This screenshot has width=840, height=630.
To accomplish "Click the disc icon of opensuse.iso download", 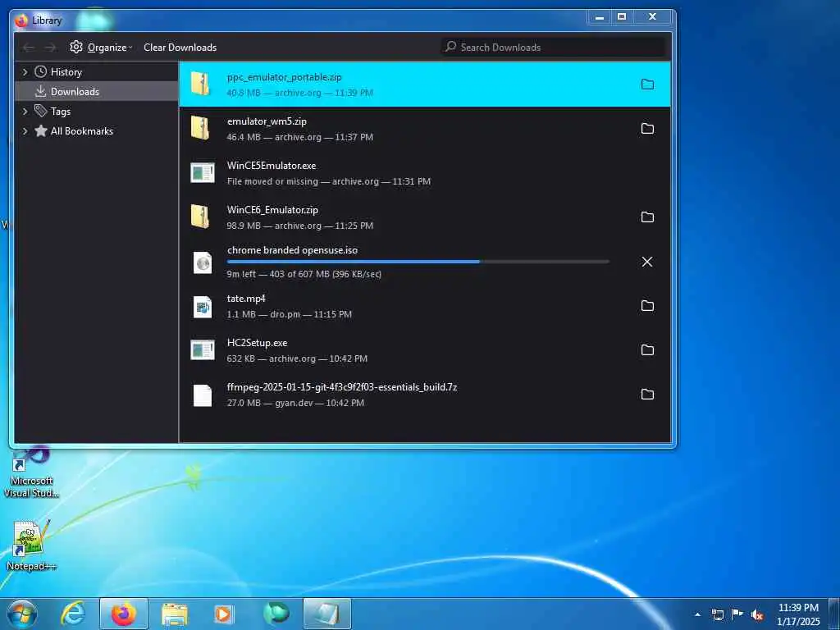I will (x=203, y=262).
